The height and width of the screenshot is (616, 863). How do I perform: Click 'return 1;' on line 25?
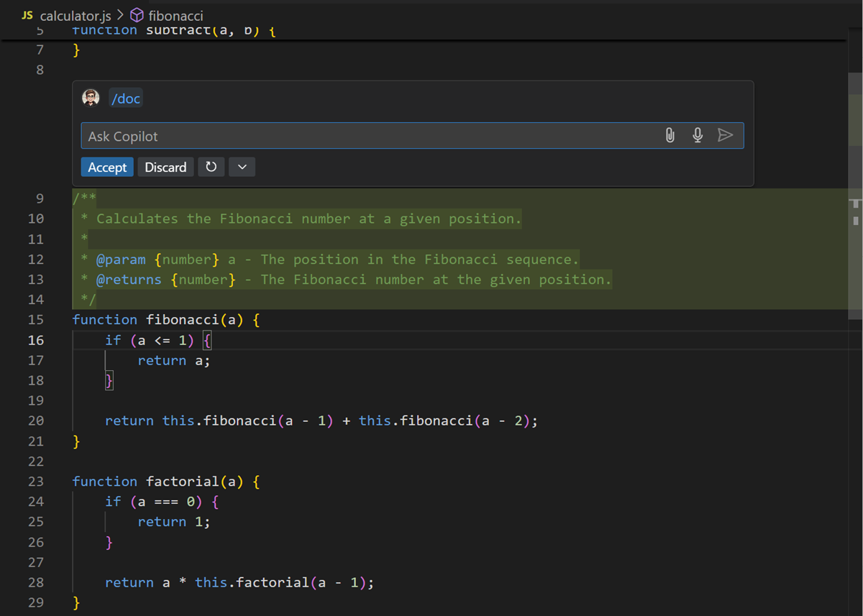(174, 522)
